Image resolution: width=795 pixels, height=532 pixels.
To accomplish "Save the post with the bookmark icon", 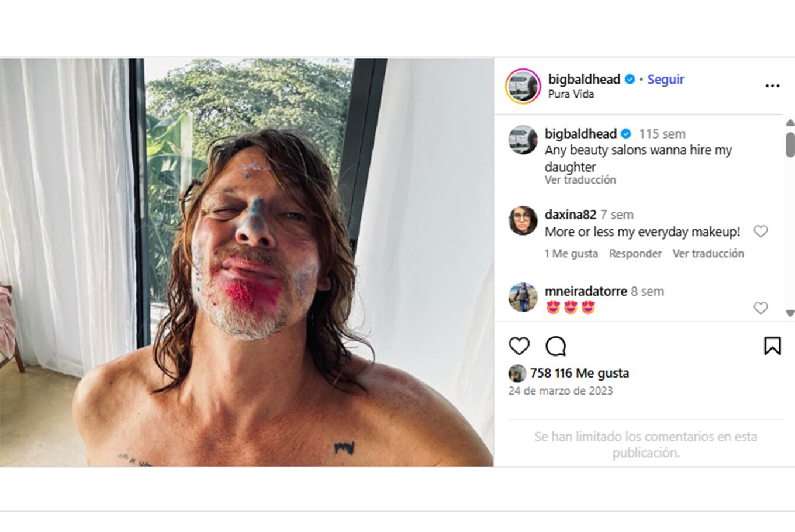I will coord(773,346).
